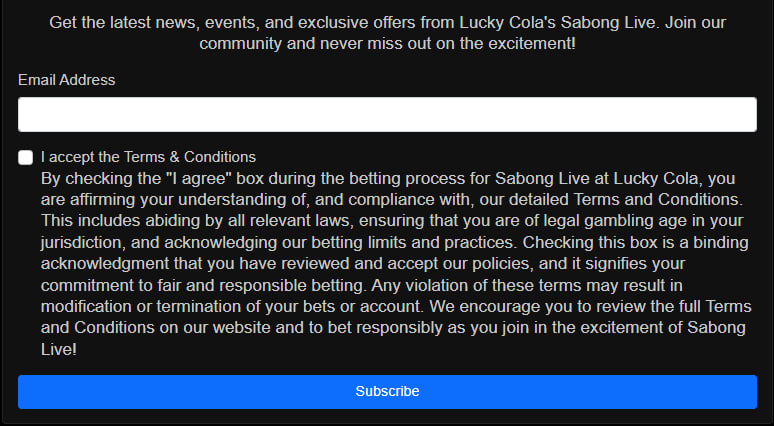Submit the form with the Subscribe button

(x=387, y=391)
